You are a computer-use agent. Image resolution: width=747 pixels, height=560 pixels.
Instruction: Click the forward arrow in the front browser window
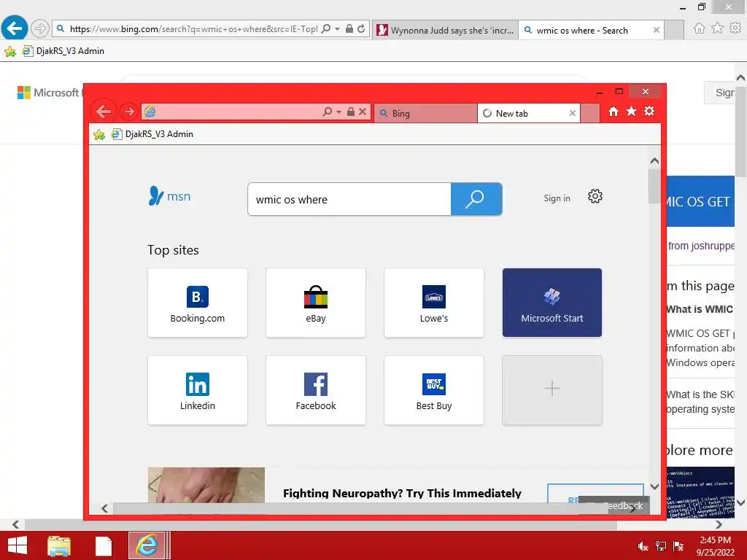point(128,112)
